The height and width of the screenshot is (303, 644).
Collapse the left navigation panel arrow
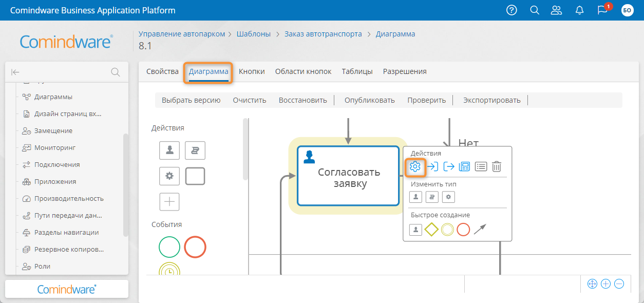point(15,72)
